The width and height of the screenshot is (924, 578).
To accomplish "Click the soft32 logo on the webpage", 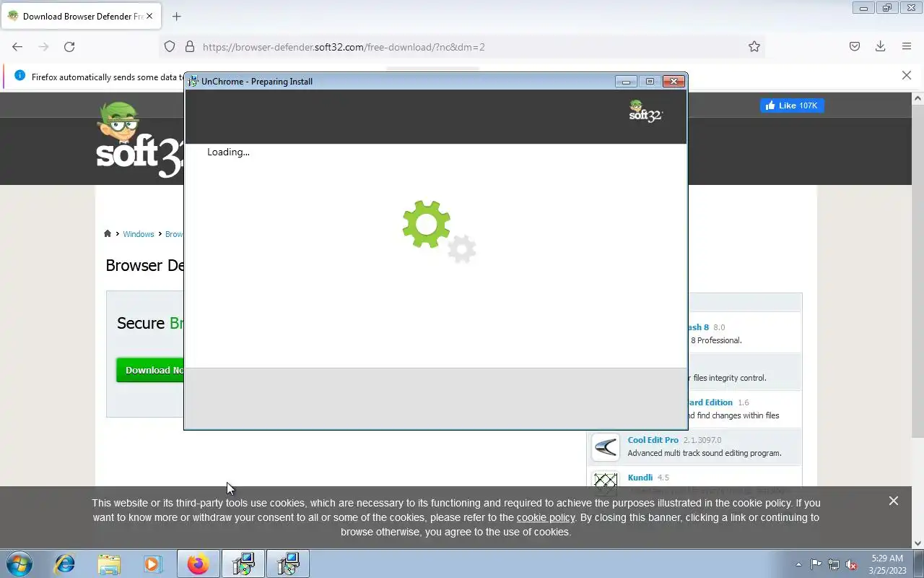I will click(x=139, y=139).
